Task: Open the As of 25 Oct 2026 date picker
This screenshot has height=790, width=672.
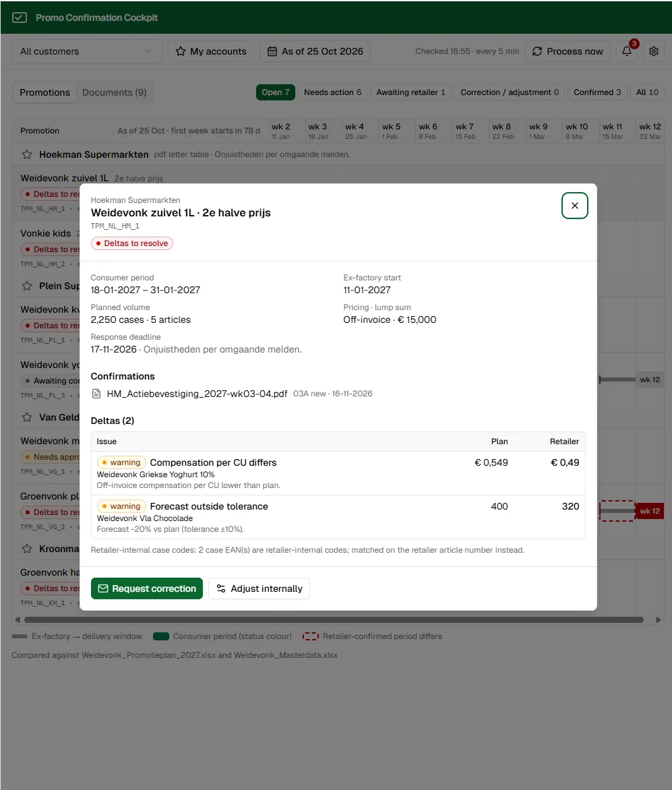Action: tap(315, 51)
